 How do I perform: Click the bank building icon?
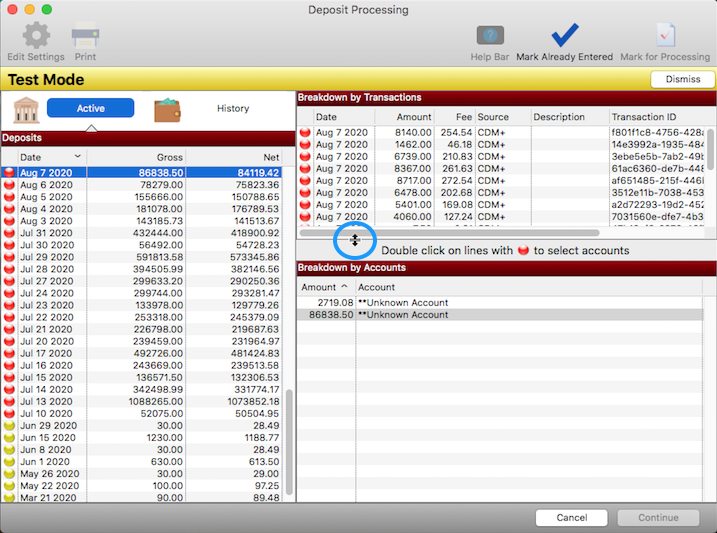[25, 109]
